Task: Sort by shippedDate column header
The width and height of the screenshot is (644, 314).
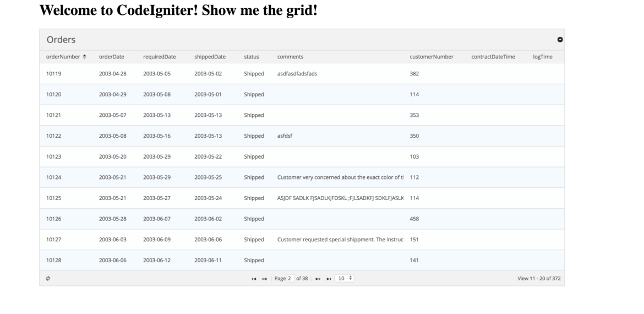Action: [x=210, y=57]
